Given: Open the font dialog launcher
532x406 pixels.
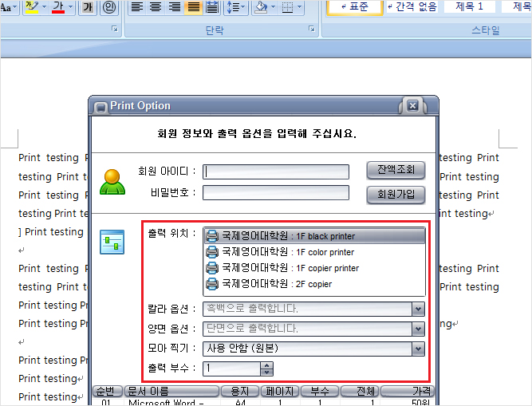Looking at the screenshot, I should (115, 29).
